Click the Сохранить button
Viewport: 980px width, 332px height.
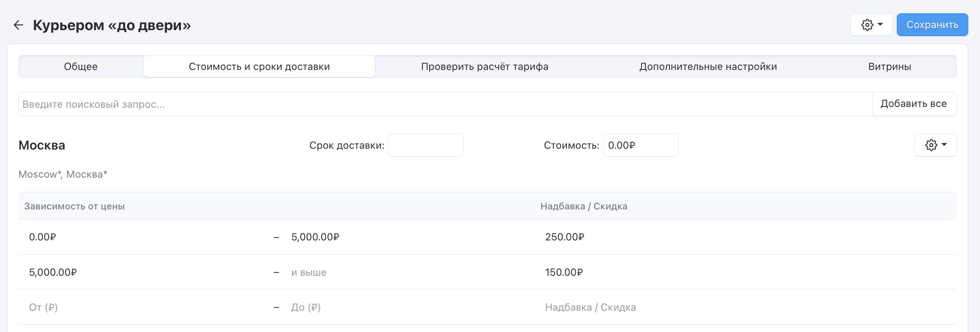932,25
